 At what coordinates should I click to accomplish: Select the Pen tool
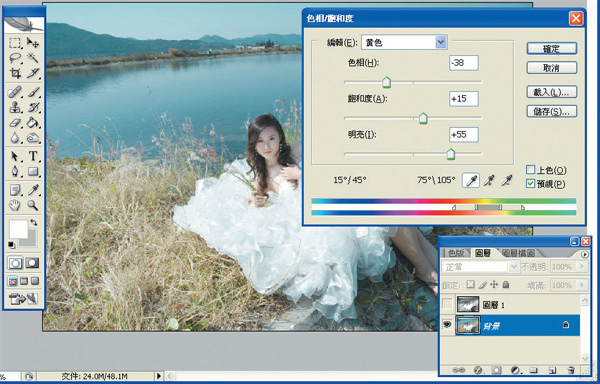click(x=15, y=171)
